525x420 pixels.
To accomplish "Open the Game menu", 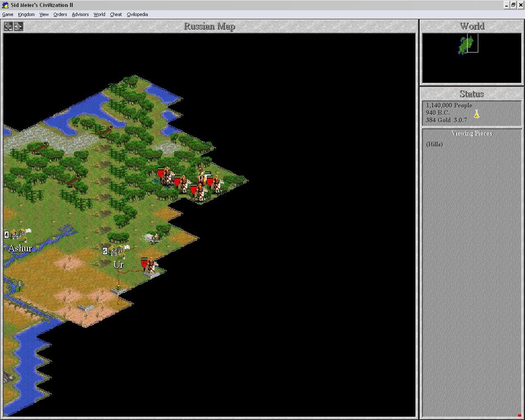I will click(8, 14).
